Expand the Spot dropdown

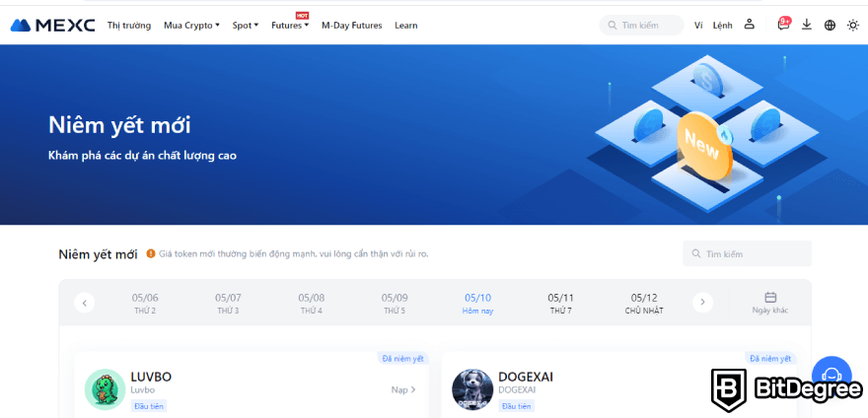[246, 25]
